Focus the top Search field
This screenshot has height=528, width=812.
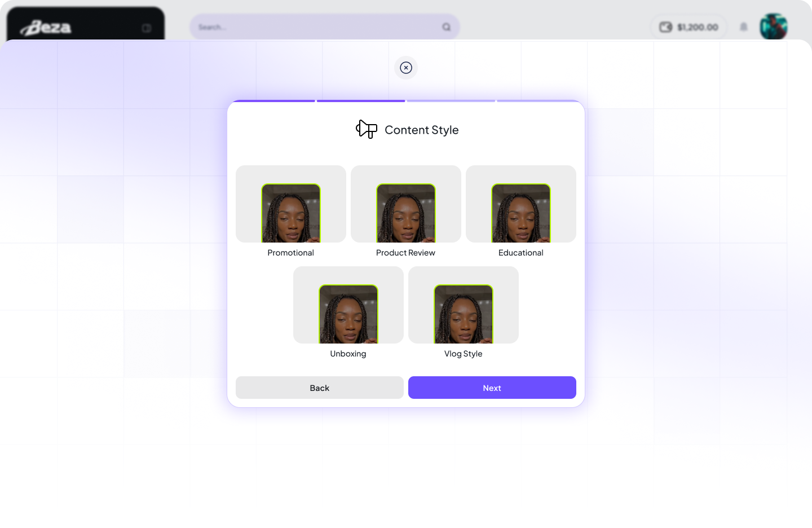325,27
